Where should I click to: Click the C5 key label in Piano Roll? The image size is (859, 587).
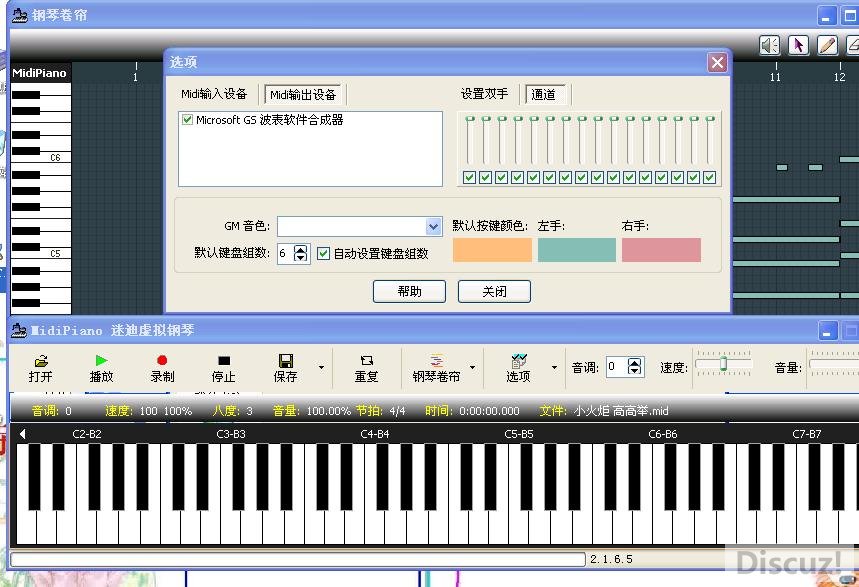point(55,254)
